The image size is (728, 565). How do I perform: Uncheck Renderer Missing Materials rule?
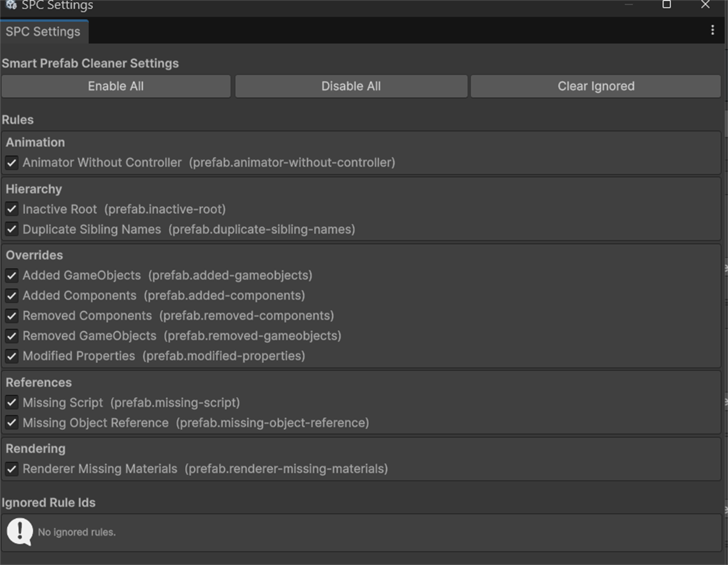[12, 469]
